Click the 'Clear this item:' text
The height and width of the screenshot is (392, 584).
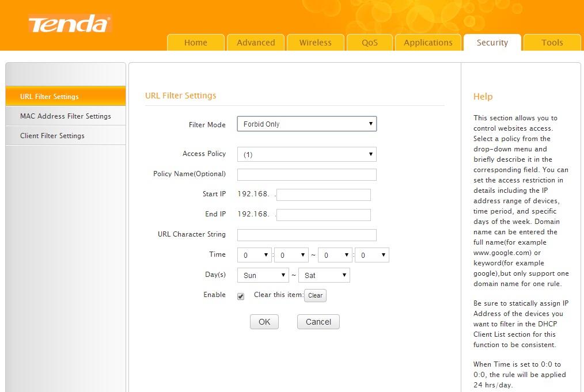(279, 295)
